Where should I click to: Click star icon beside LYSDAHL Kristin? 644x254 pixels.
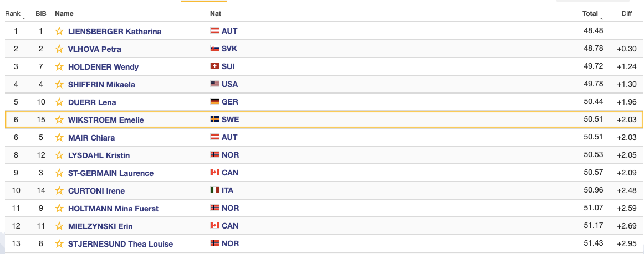(59, 155)
